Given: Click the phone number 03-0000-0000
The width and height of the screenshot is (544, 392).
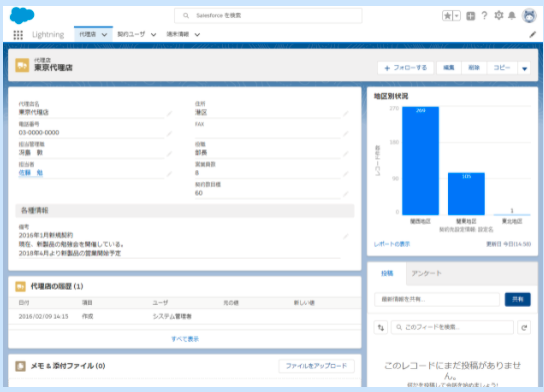Looking at the screenshot, I should tap(39, 133).
